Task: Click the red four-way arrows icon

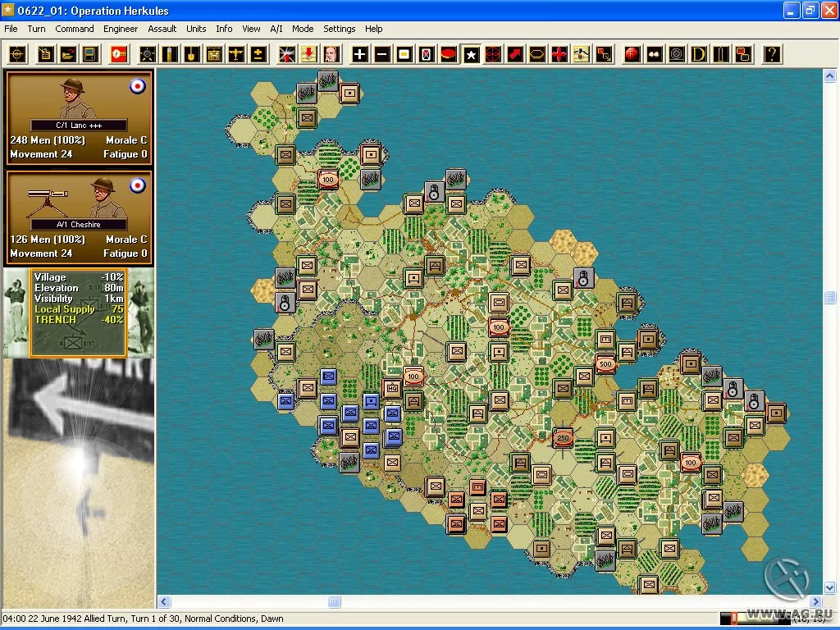Action: (559, 54)
